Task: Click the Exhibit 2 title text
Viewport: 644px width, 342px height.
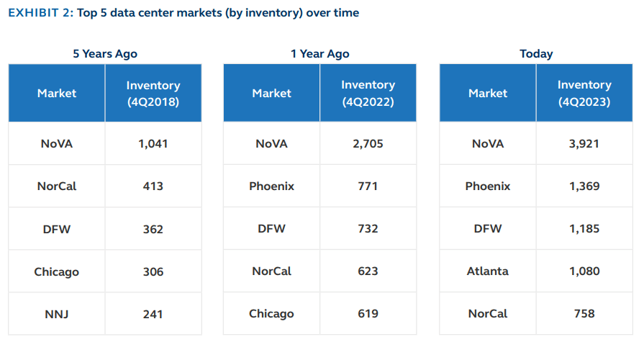Action: [183, 13]
